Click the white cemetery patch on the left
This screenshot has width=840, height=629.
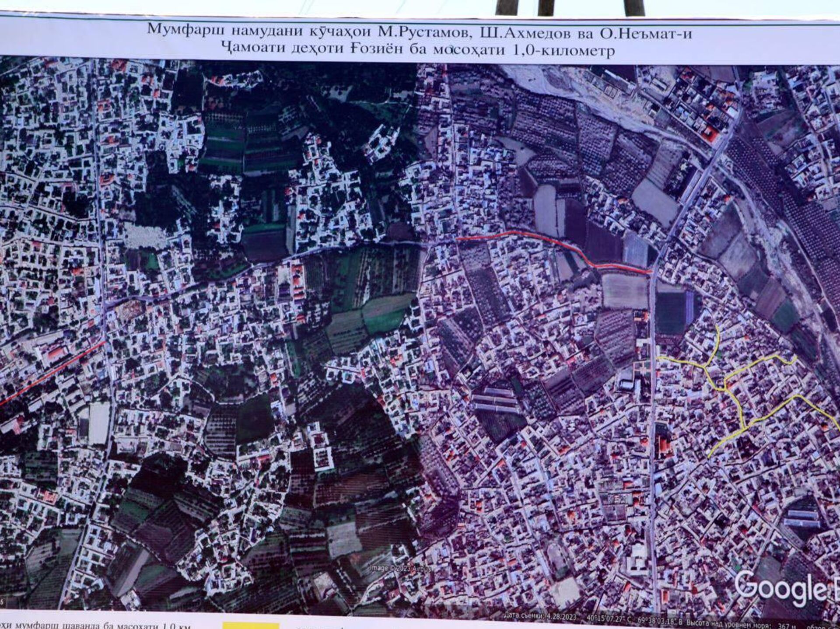(x=147, y=236)
